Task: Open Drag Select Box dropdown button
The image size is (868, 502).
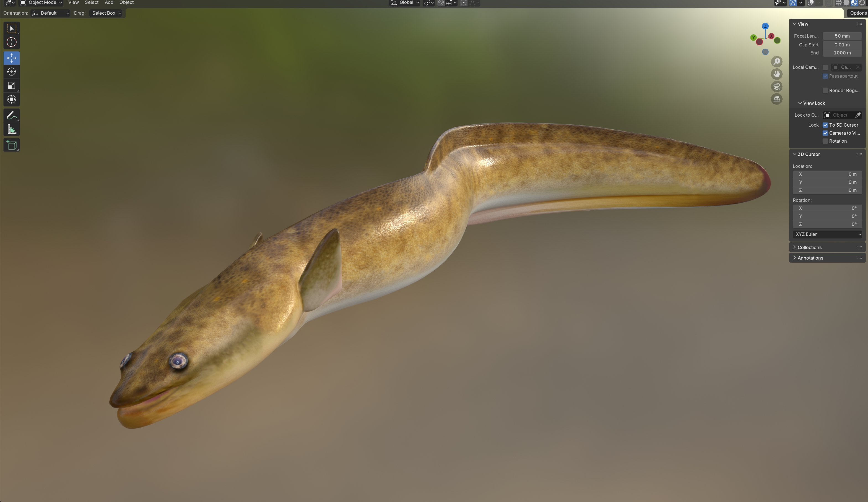Action: tap(106, 13)
